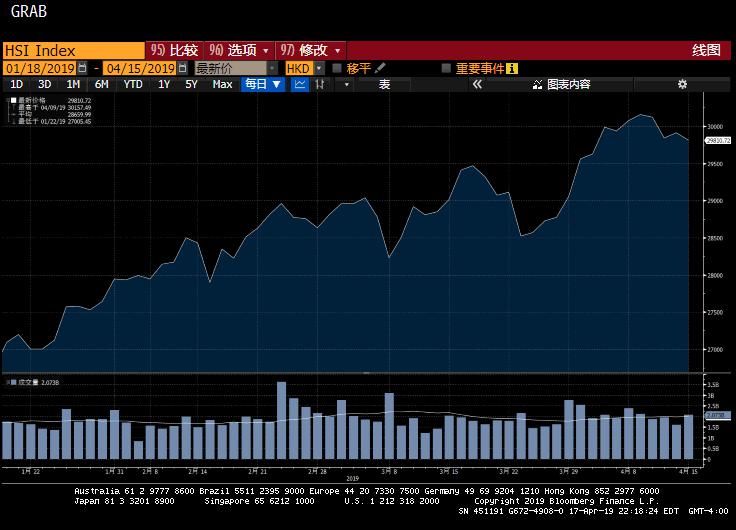Click the 95 比较 compare button
The height and width of the screenshot is (530, 736).
(174, 50)
